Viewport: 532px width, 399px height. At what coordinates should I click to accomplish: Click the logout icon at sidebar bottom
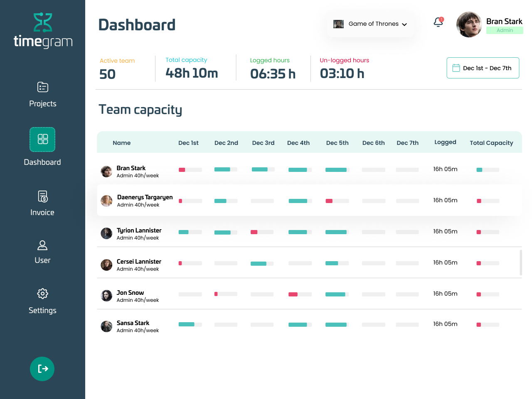[x=42, y=369]
